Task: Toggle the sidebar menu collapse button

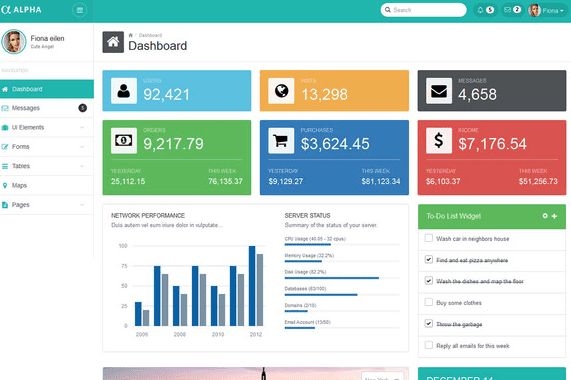Action: click(80, 10)
